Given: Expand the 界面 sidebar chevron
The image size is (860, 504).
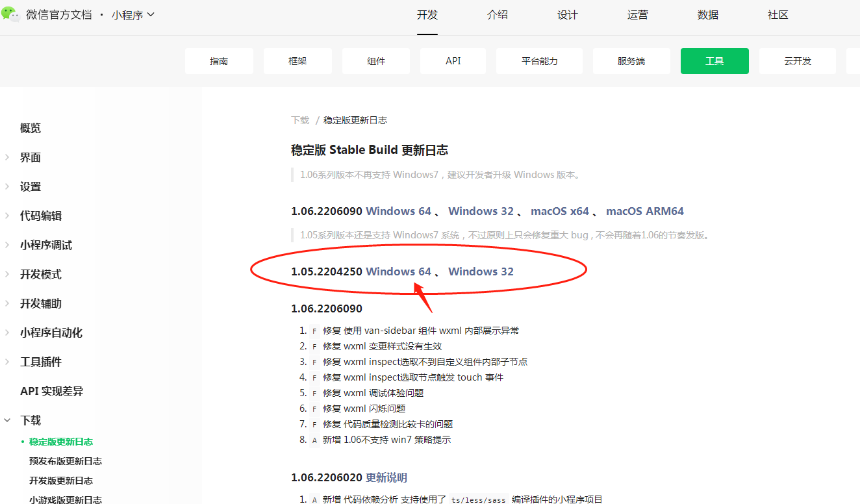Looking at the screenshot, I should pyautogui.click(x=7, y=157).
